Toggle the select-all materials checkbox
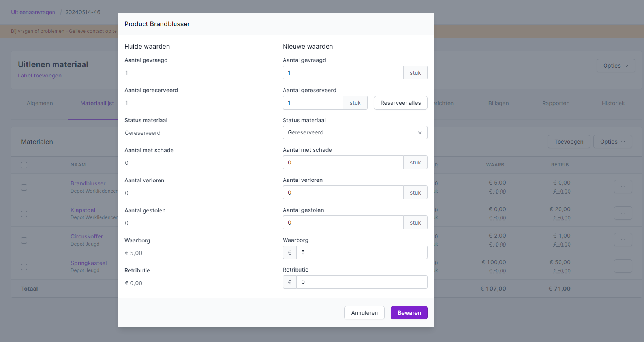Image resolution: width=644 pixels, height=342 pixels. (x=24, y=165)
